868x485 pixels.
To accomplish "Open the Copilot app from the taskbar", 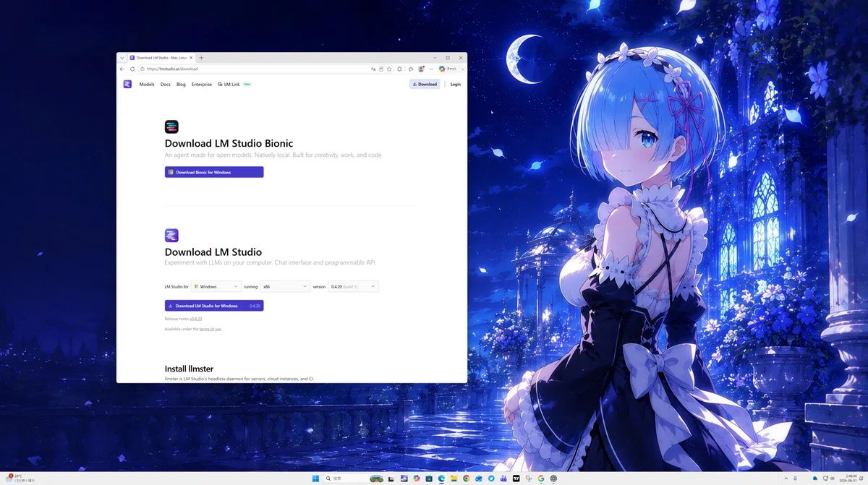I will (x=417, y=478).
